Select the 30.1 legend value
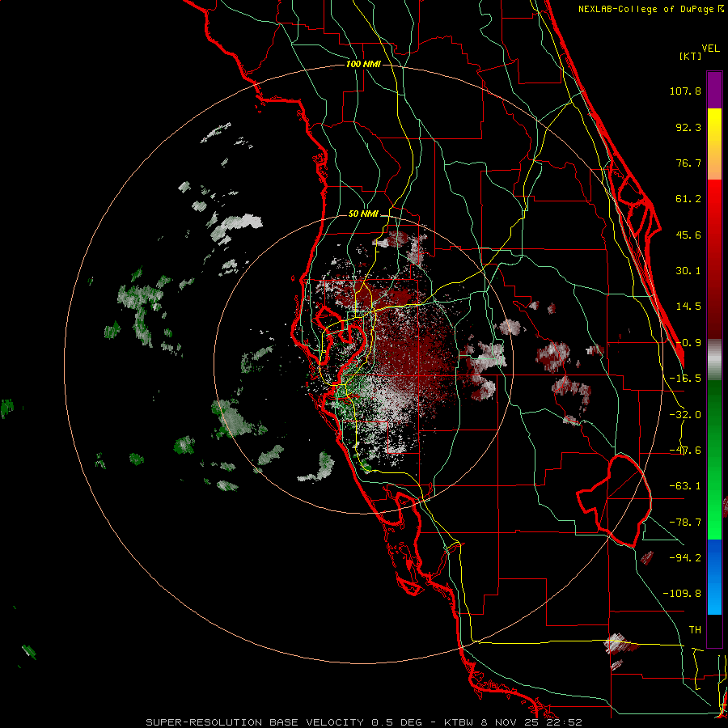 tap(688, 271)
